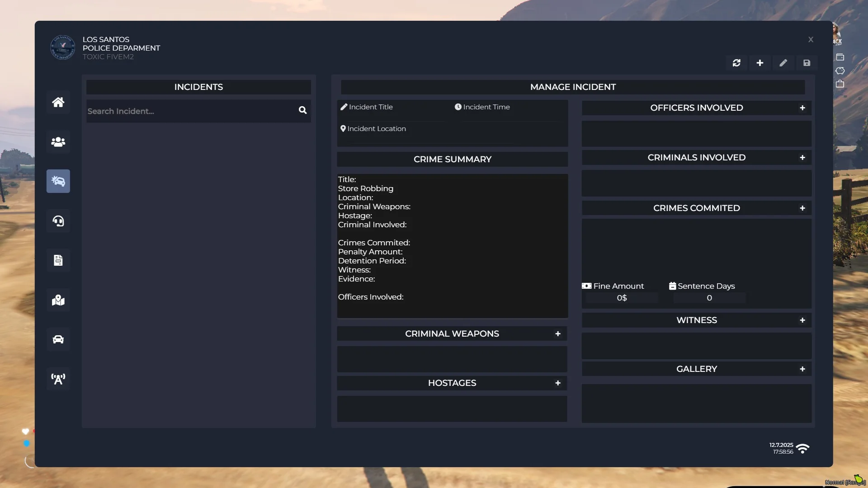Screen dimensions: 868x488
Task: Click the pencil edit incident icon
Action: pyautogui.click(x=783, y=63)
